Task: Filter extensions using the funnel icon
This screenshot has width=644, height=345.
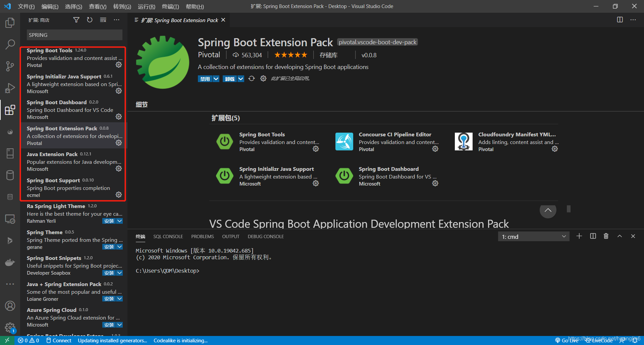Action: tap(76, 20)
